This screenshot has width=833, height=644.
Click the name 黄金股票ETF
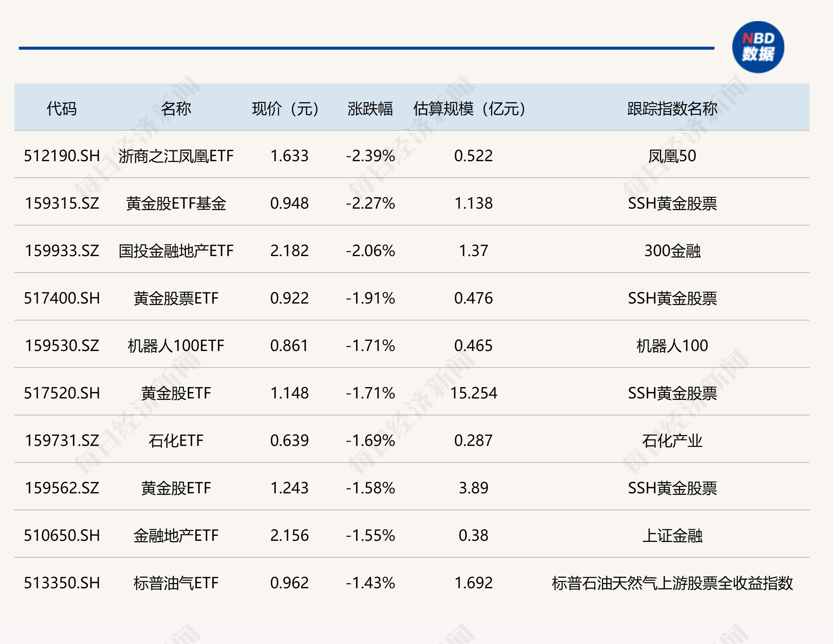click(x=176, y=298)
